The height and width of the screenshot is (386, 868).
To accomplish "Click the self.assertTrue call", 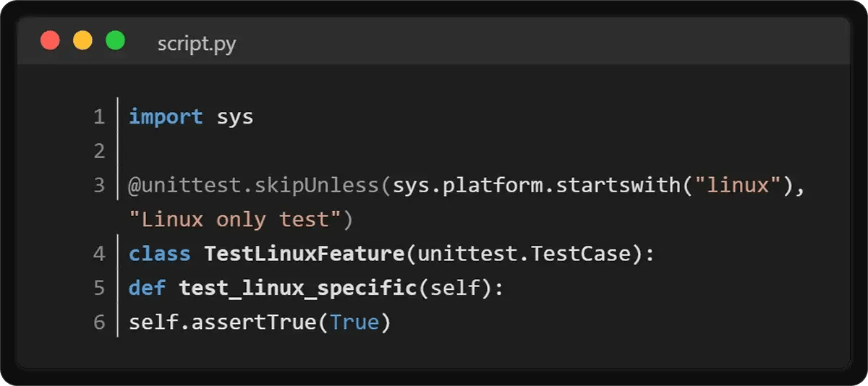I will click(223, 322).
